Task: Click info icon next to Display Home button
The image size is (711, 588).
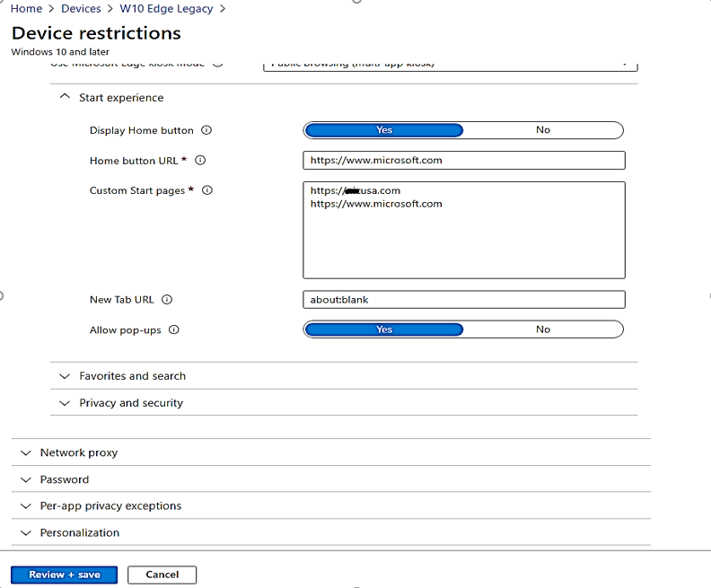Action: click(206, 130)
